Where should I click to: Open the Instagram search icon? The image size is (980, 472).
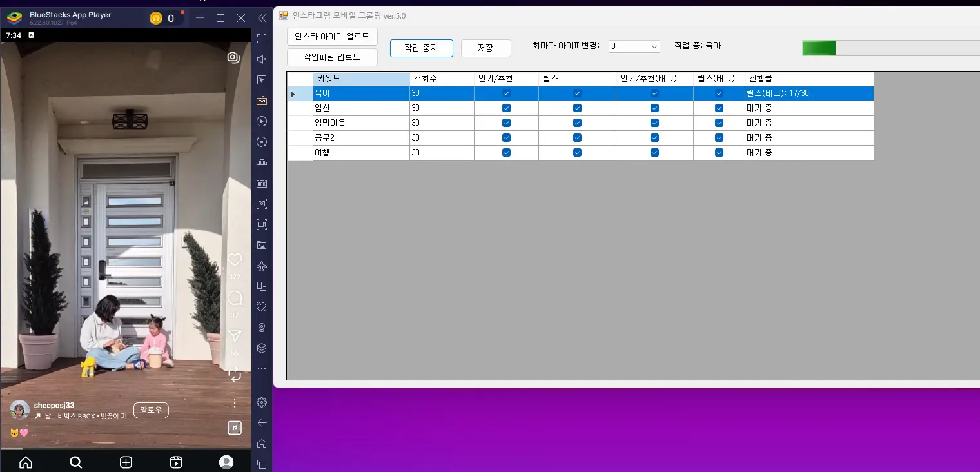(x=75, y=462)
